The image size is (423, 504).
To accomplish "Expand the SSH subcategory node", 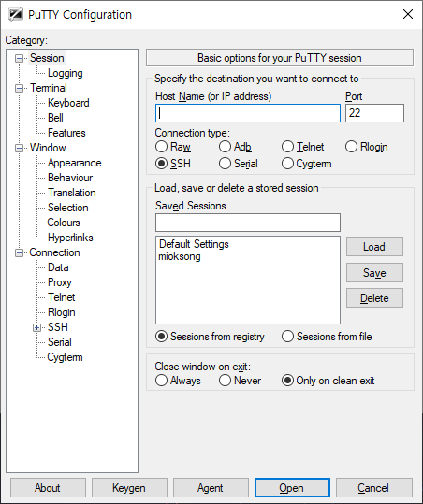I will pos(37,328).
